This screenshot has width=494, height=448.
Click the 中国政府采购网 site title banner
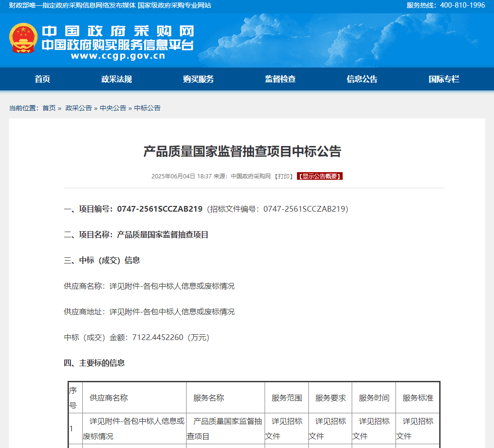tap(118, 31)
